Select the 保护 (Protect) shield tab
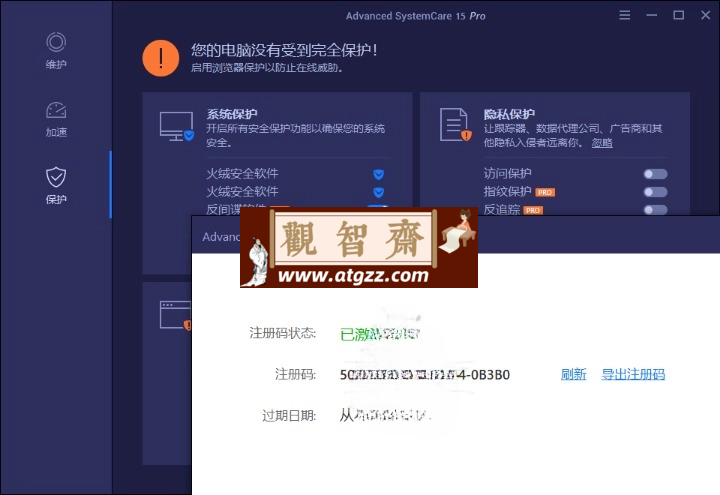 56,186
